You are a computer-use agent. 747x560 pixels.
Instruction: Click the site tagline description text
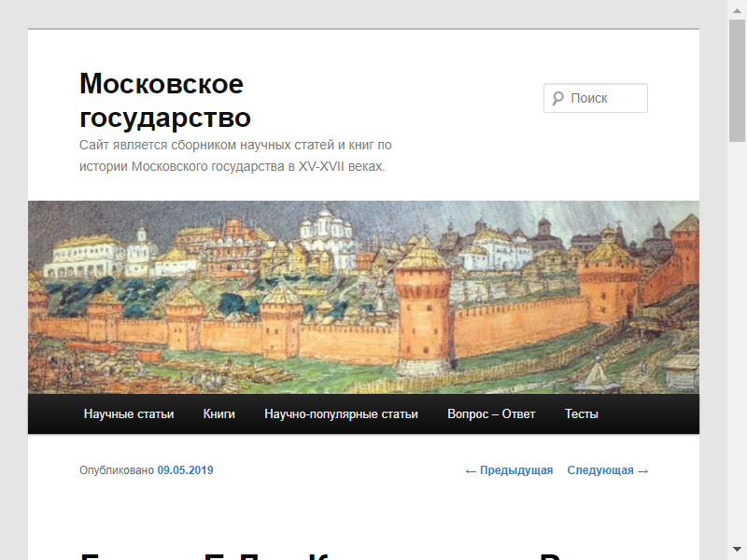point(235,156)
